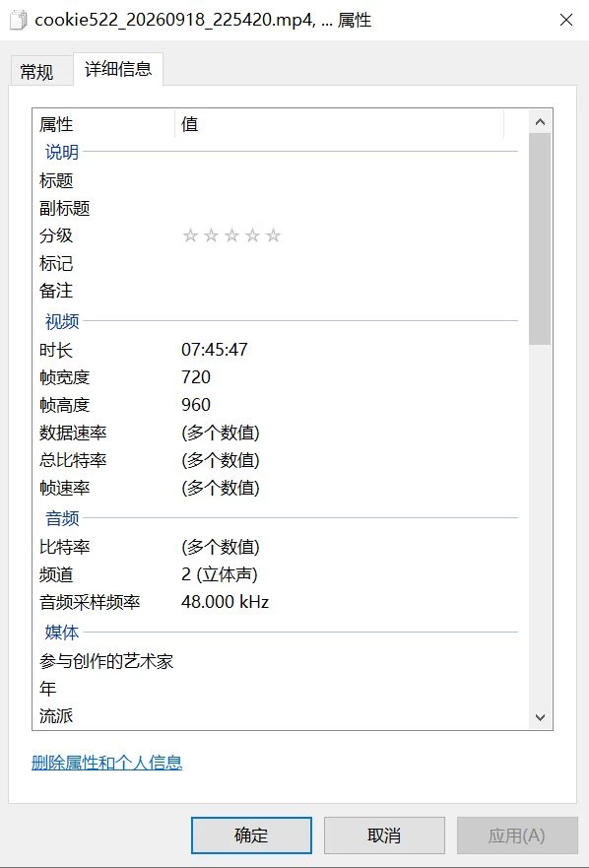Set rating to five stars
Image resolution: width=589 pixels, height=868 pixels.
pyautogui.click(x=273, y=236)
